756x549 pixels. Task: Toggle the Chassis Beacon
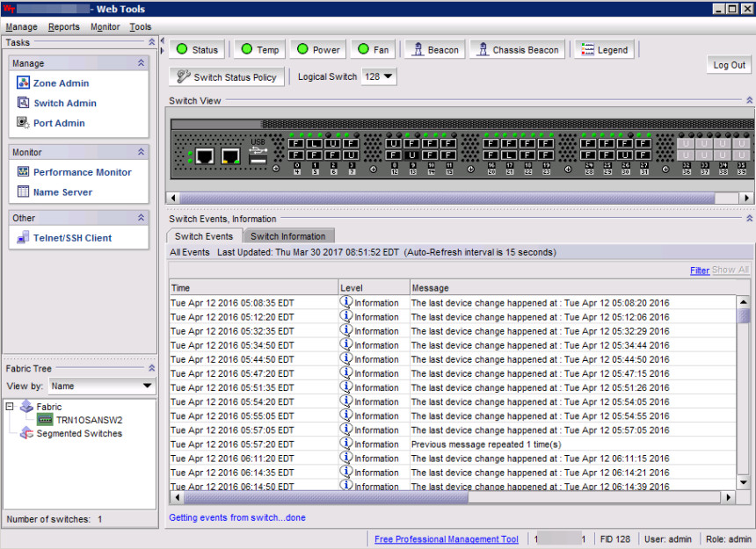[517, 50]
